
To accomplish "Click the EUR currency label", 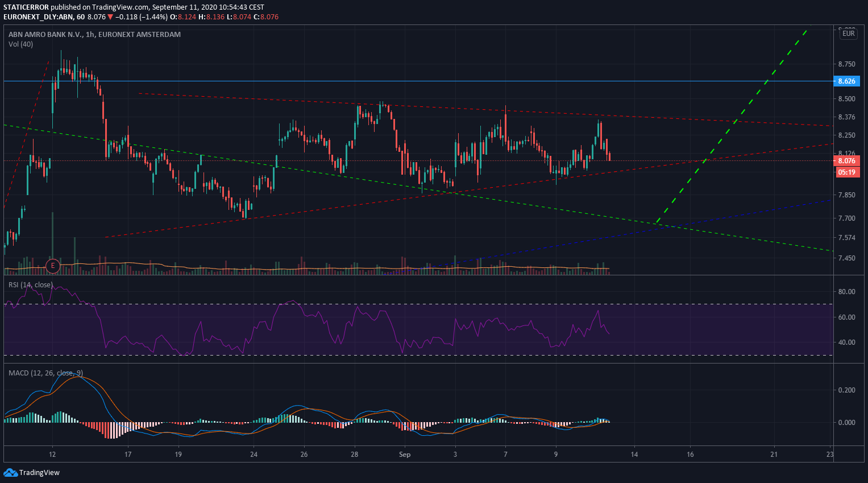I will 848,34.
